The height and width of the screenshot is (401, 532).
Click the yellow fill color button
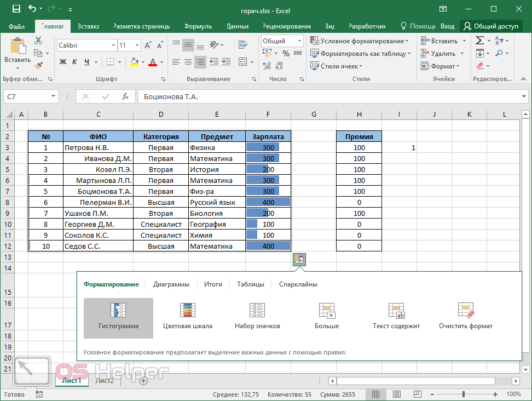(x=135, y=62)
